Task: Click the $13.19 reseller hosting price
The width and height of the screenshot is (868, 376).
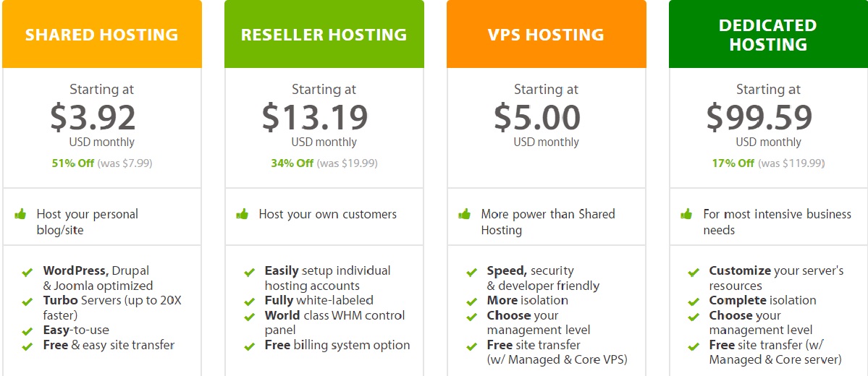Action: [315, 117]
